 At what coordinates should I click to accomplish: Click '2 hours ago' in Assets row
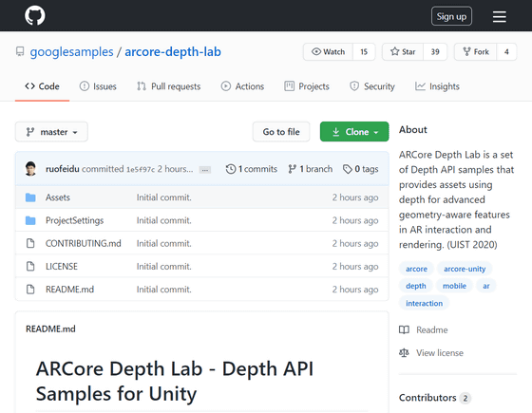point(355,197)
